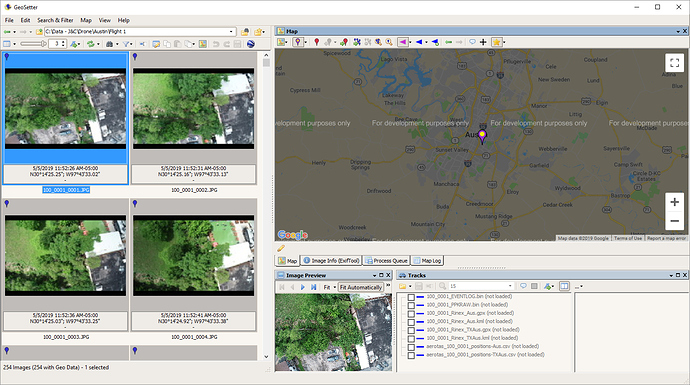Open the Tracks panel options dropdown arrow
The width and height of the screenshot is (690, 385).
click(672, 275)
